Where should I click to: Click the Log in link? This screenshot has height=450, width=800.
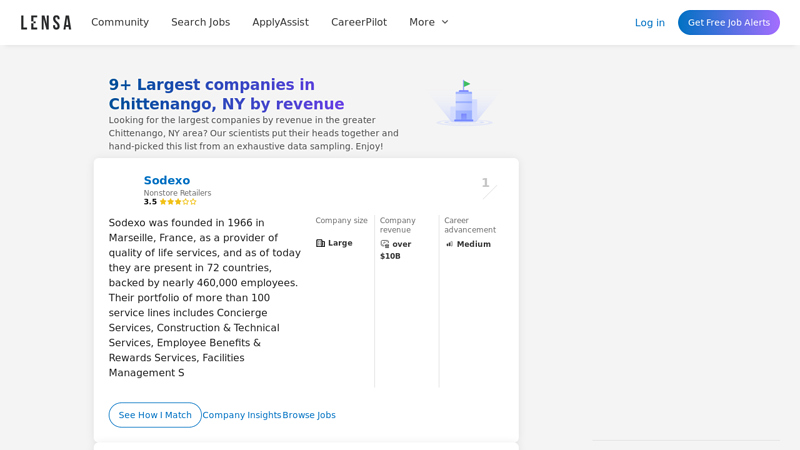pyautogui.click(x=649, y=22)
